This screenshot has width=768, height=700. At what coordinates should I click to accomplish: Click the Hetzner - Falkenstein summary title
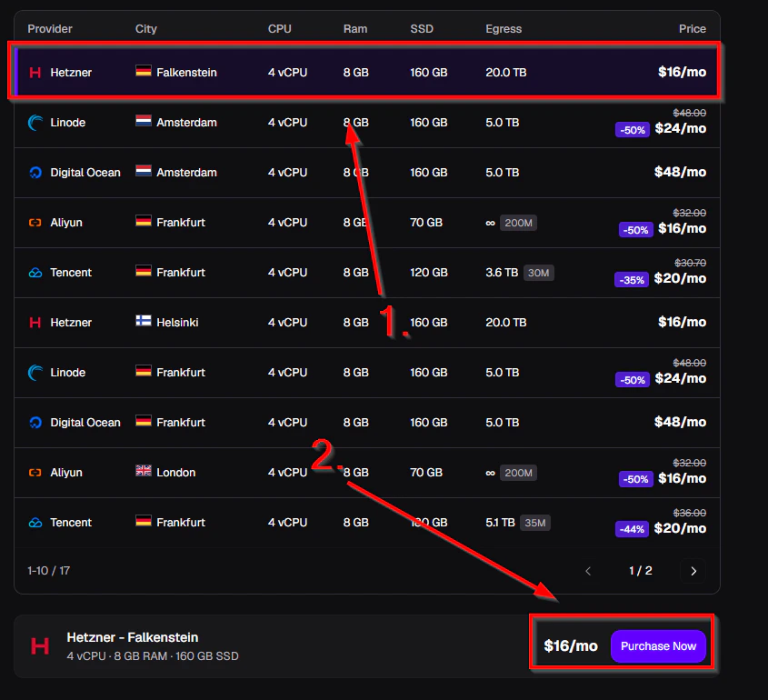coord(133,637)
